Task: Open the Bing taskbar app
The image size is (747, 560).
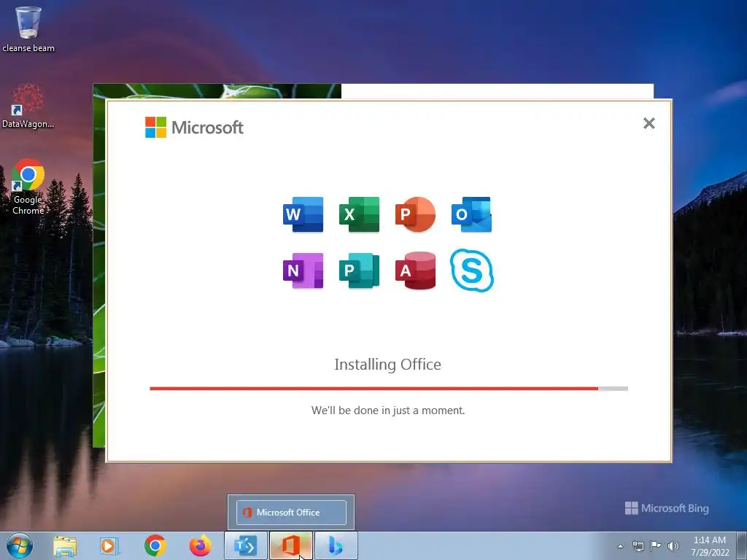Action: pyautogui.click(x=336, y=545)
